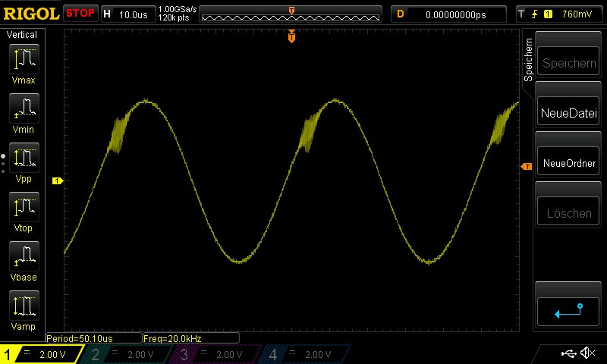Select the Vmax measurement icon
Viewport: 607px width, 364px height.
pyautogui.click(x=24, y=59)
